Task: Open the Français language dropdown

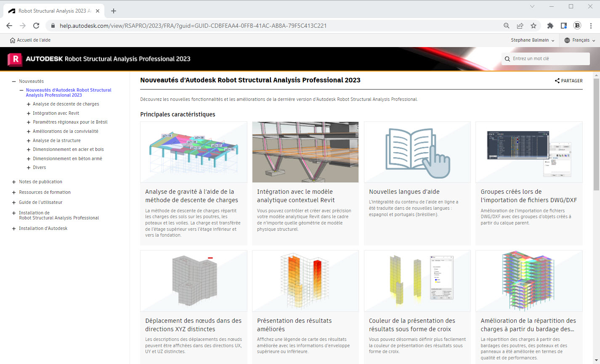Action: point(581,40)
